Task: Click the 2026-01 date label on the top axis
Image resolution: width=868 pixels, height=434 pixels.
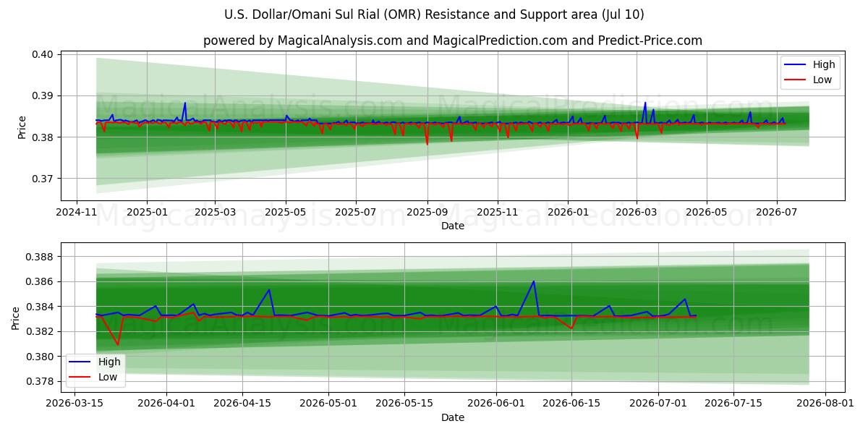Action: (567, 213)
